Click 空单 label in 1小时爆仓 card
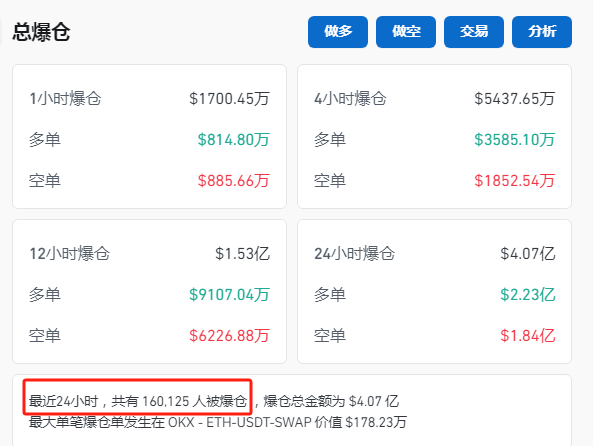 click(x=45, y=180)
